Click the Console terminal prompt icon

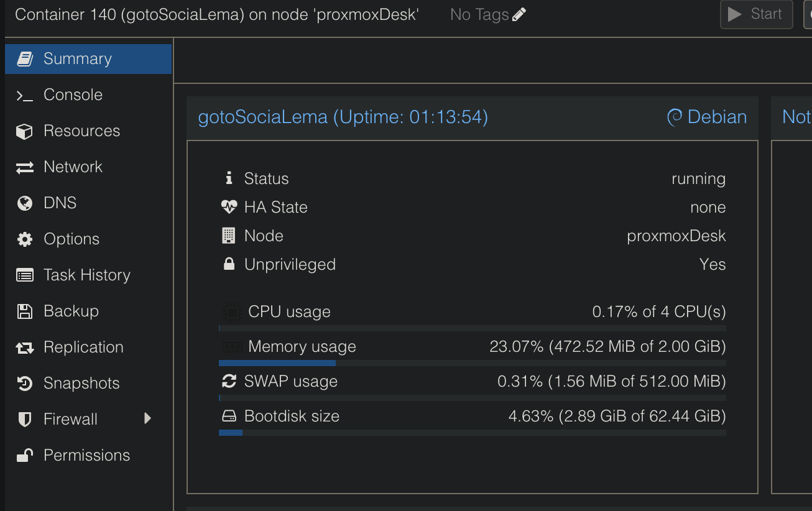(x=24, y=95)
